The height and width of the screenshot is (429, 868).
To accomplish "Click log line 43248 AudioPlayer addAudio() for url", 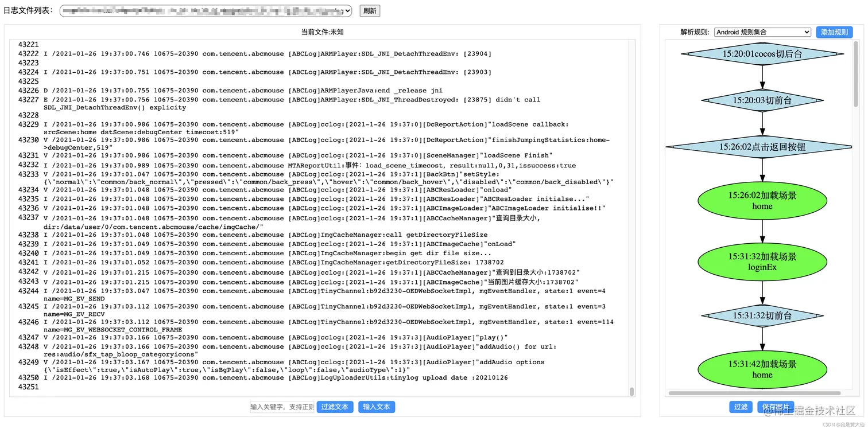I will 300,350.
